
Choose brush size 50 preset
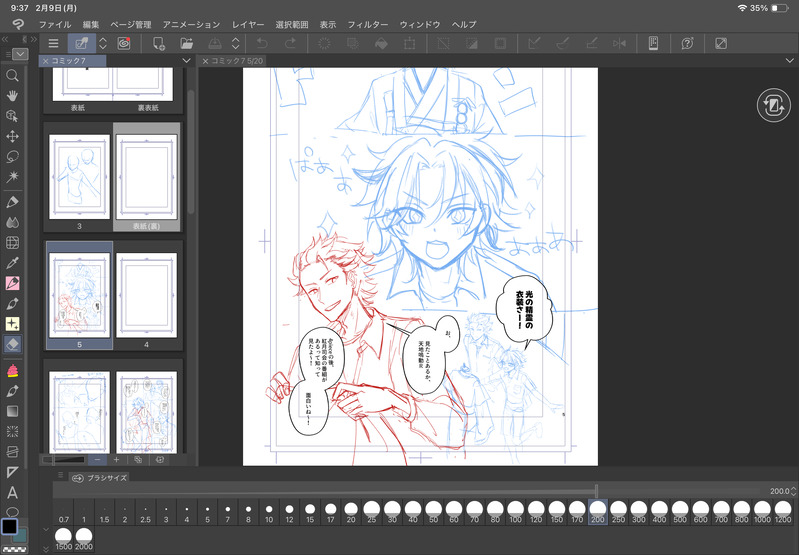[433, 512]
